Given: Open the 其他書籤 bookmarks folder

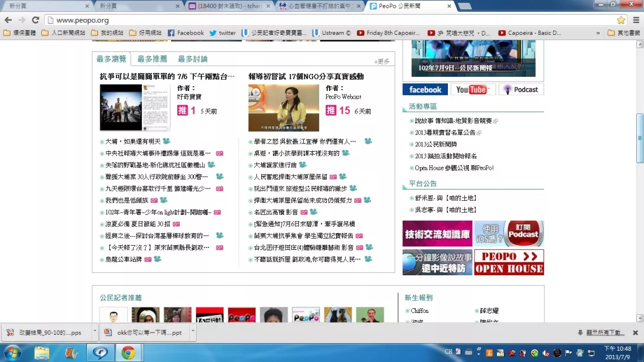Looking at the screenshot, I should [x=623, y=33].
